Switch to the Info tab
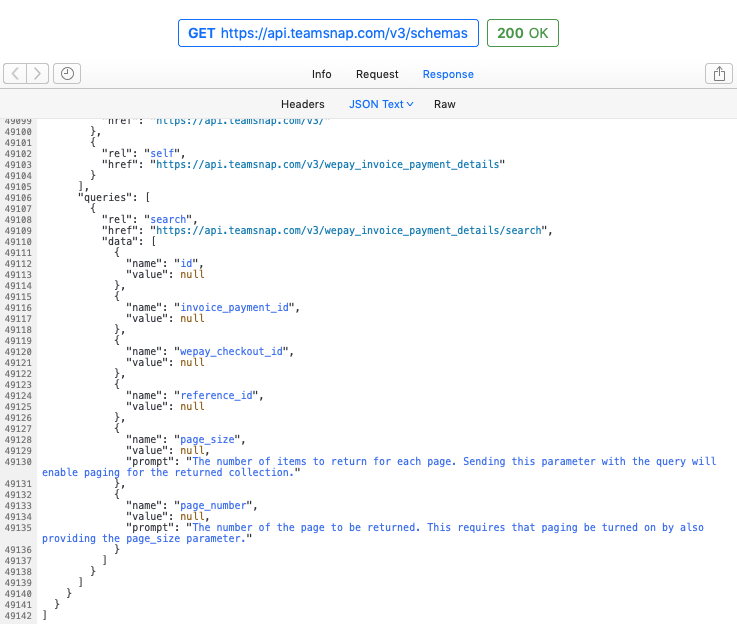Image resolution: width=737 pixels, height=624 pixels. [321, 74]
